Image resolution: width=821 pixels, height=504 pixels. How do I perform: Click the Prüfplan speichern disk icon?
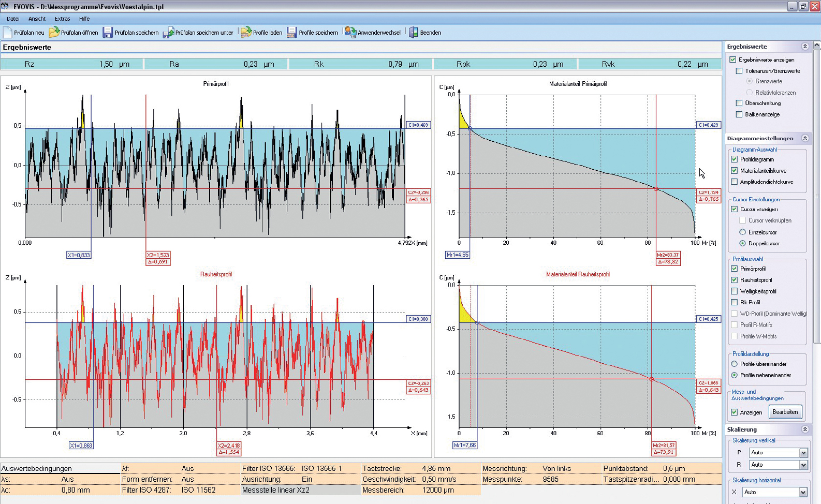[108, 33]
